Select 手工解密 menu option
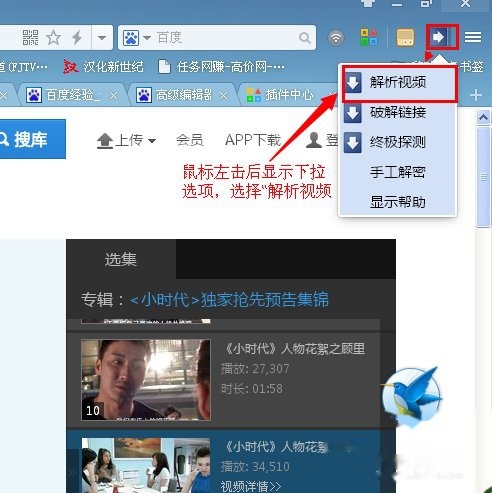 pyautogui.click(x=397, y=172)
